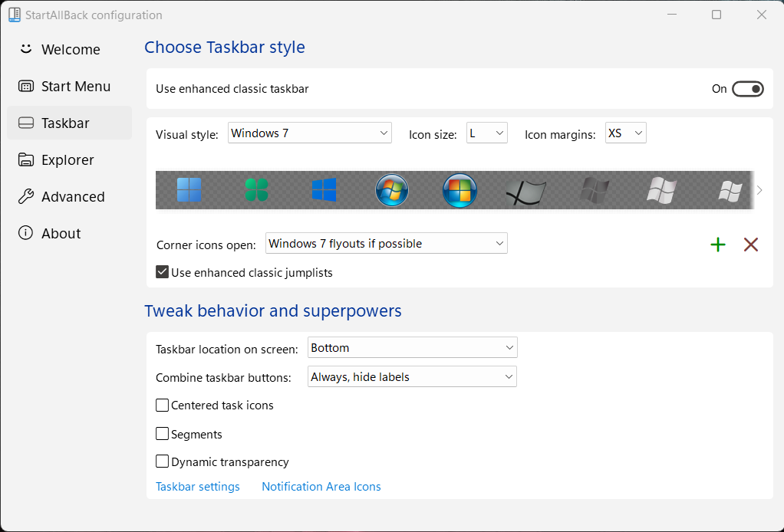Show more start orbs with right chevron
The height and width of the screenshot is (532, 784).
click(759, 190)
